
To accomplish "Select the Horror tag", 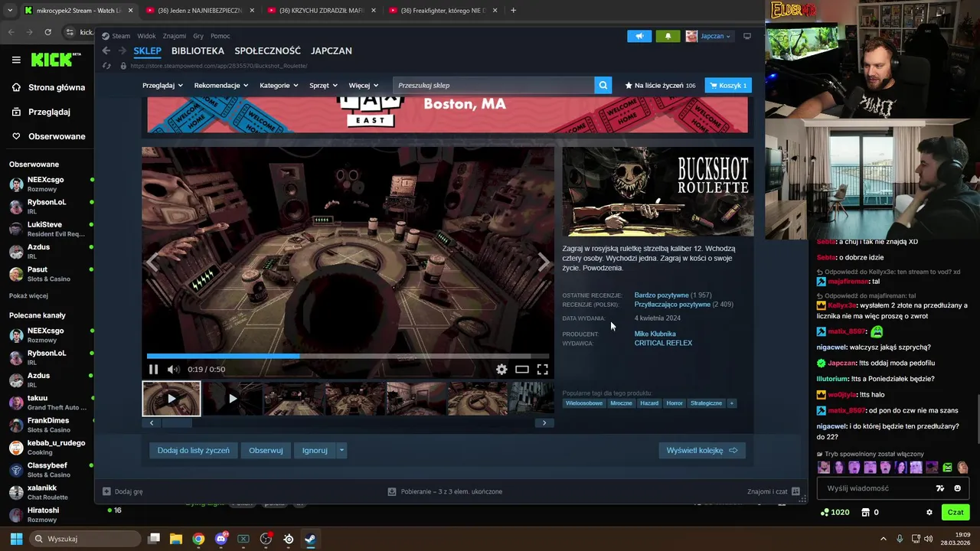I will point(675,403).
